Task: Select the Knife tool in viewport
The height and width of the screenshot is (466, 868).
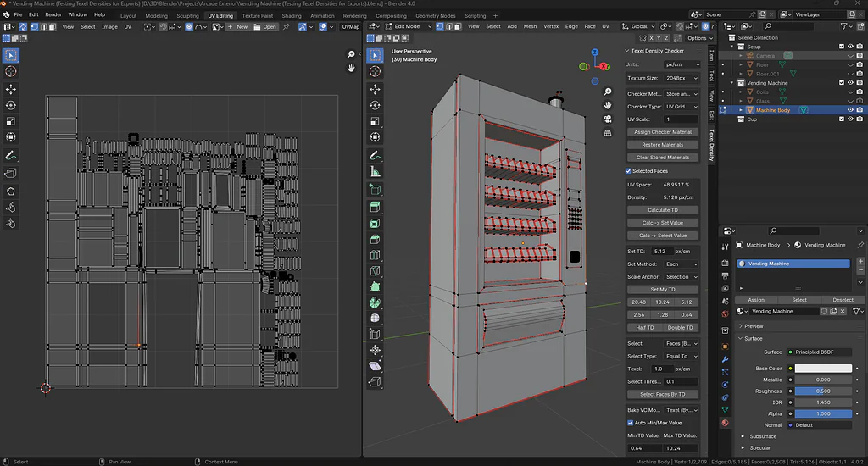Action: [375, 271]
